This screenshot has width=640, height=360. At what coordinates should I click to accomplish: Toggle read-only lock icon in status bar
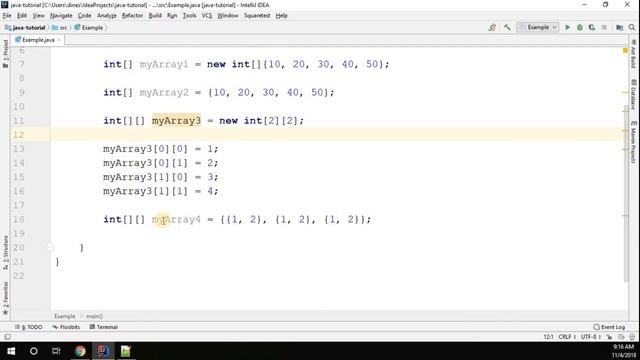(609, 337)
